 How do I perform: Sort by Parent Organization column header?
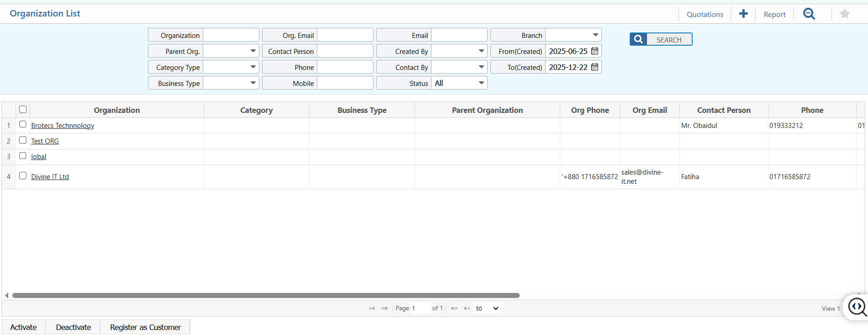pos(487,110)
